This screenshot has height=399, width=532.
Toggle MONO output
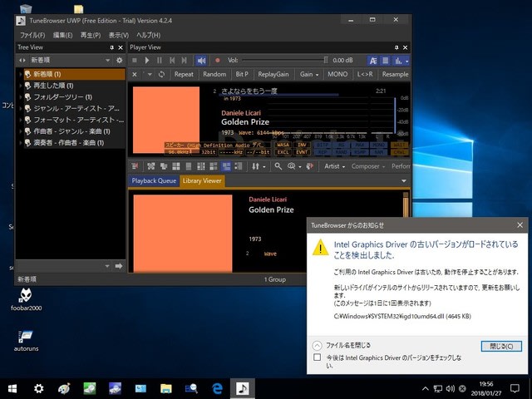click(x=337, y=74)
